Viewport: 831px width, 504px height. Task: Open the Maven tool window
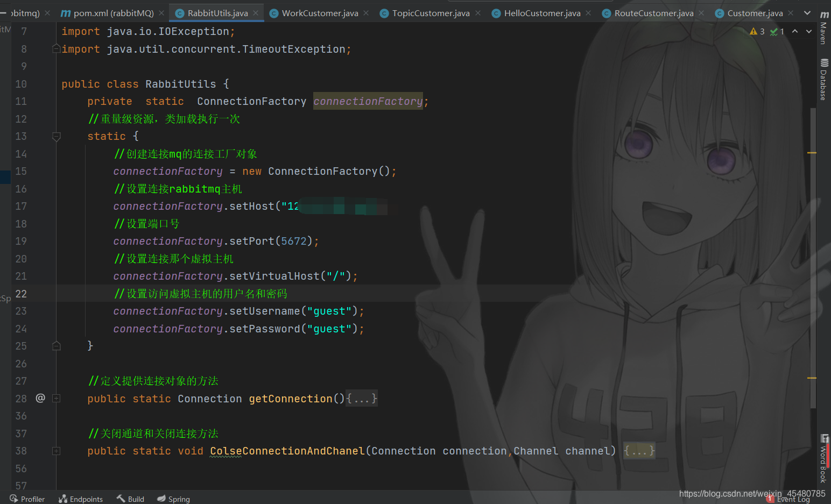click(823, 28)
